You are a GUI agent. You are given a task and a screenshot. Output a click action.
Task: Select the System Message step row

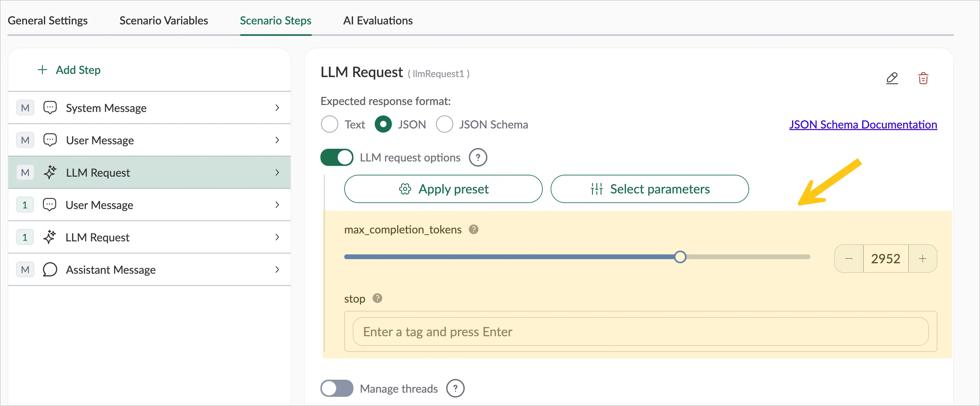coord(149,108)
